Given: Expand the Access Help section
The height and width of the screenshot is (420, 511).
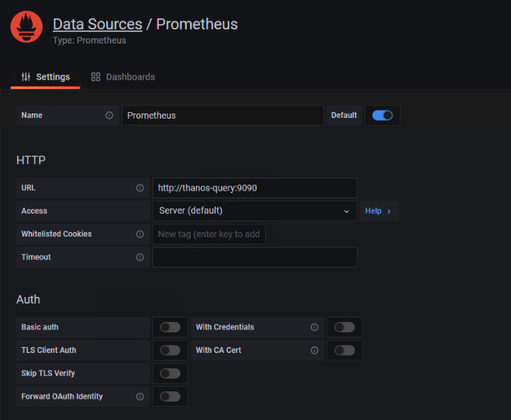Looking at the screenshot, I should [379, 211].
